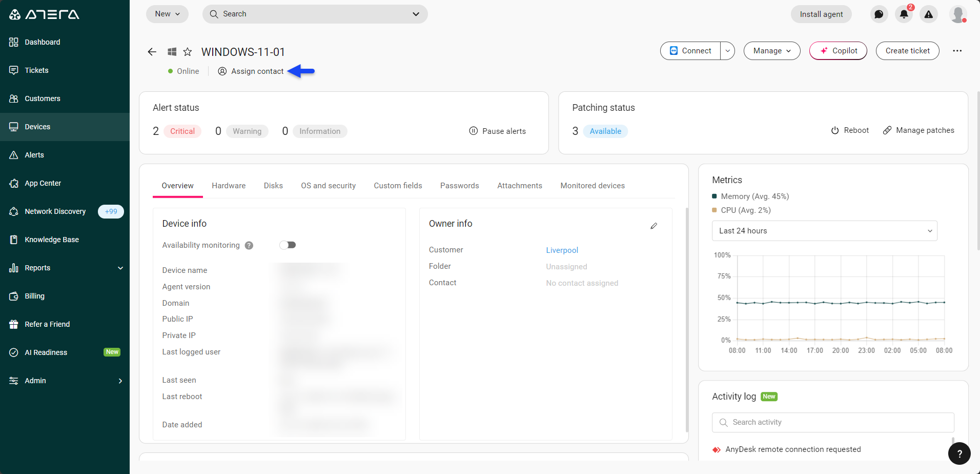Viewport: 980px width, 474px height.
Task: Click the Search activity field
Action: 833,422
